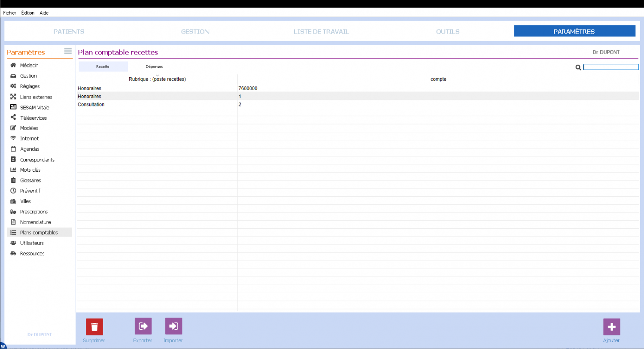Click the Modèles edit icon
Image resolution: width=644 pixels, height=349 pixels.
click(13, 128)
